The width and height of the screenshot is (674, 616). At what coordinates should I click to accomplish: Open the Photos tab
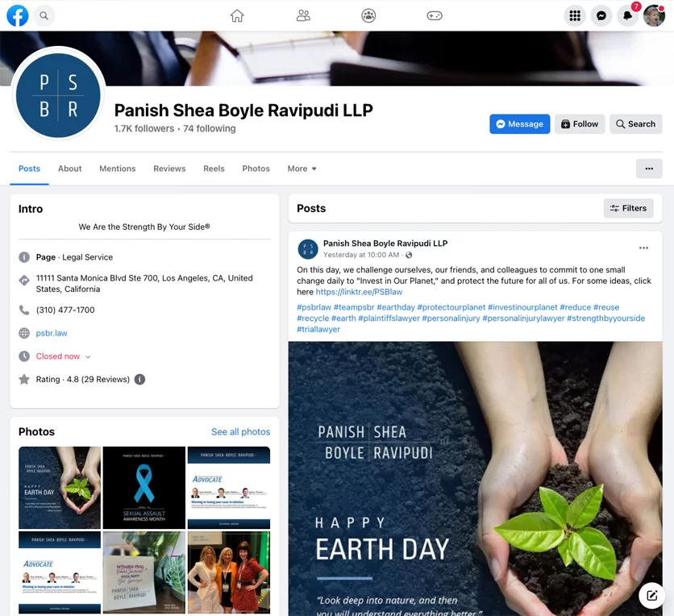tap(256, 169)
